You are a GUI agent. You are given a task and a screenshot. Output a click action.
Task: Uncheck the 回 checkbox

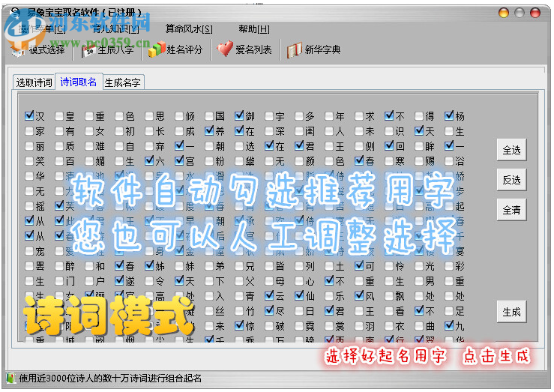[x=389, y=146]
